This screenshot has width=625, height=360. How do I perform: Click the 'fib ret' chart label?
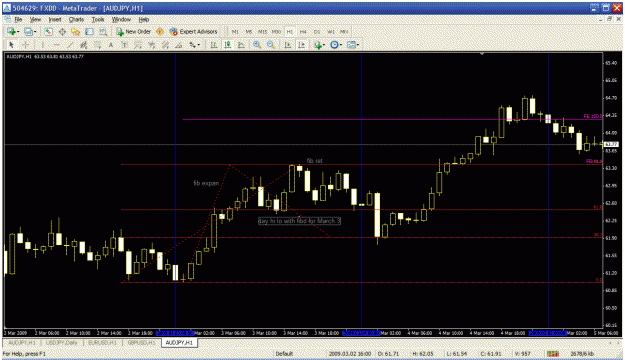click(x=314, y=161)
